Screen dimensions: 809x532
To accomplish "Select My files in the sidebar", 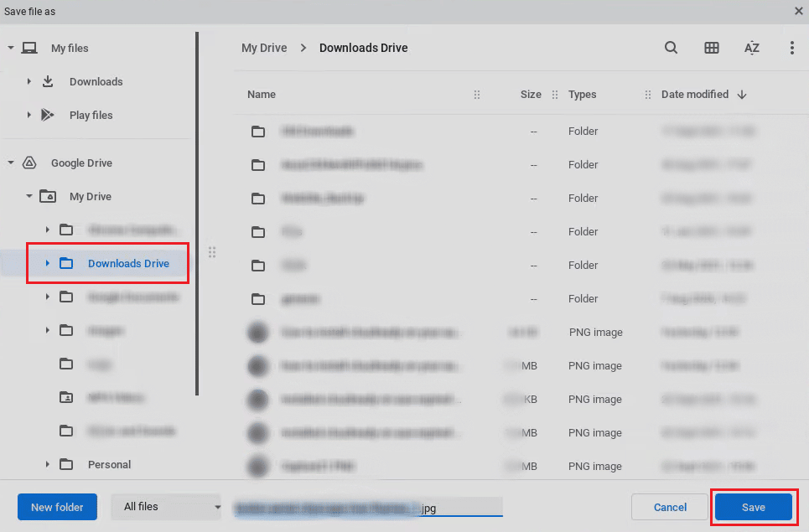I will [70, 48].
